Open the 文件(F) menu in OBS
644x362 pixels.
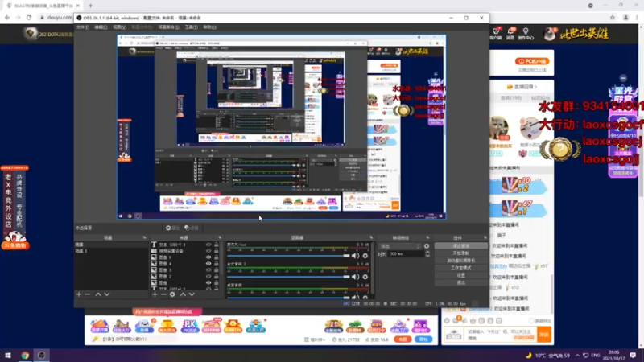[x=83, y=27]
